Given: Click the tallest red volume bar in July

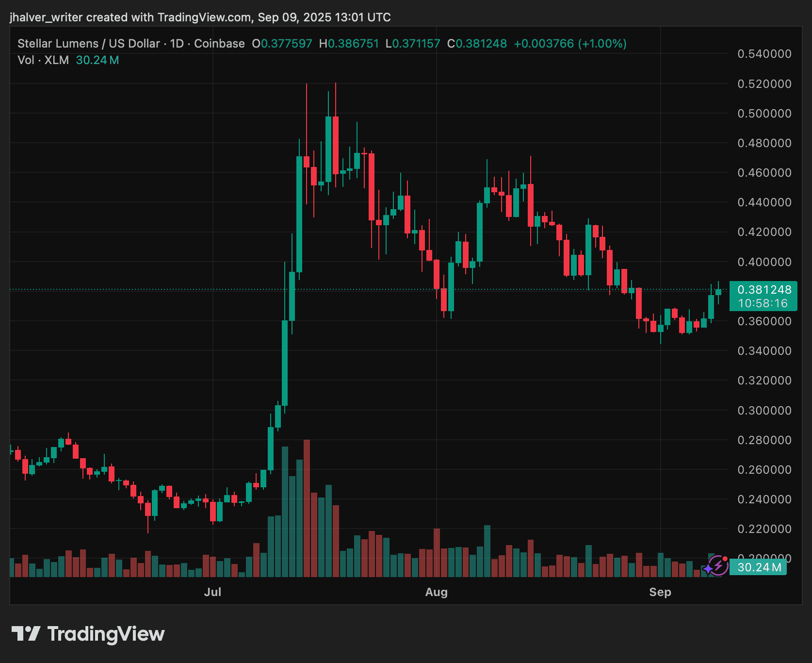Looking at the screenshot, I should 307,508.
